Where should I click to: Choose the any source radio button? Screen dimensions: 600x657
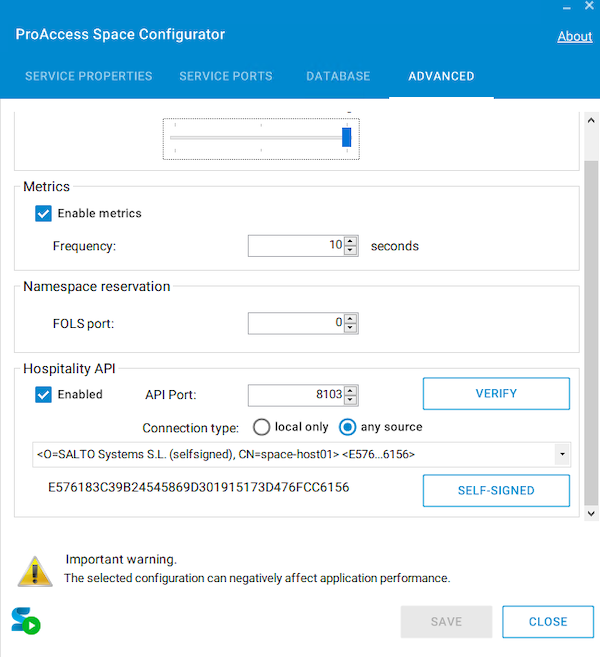[348, 427]
